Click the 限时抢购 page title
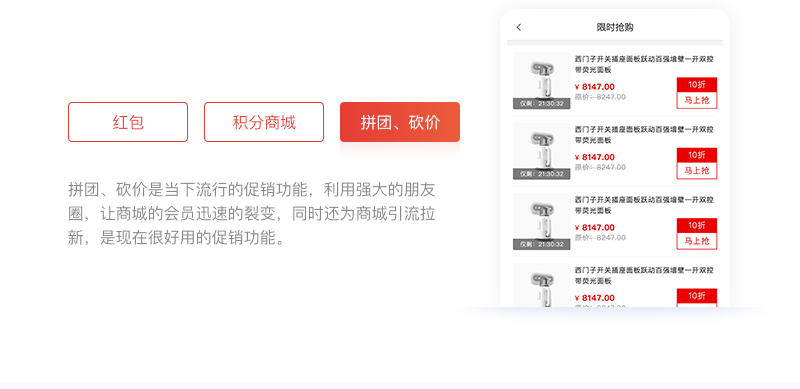This screenshot has height=389, width=800. [615, 28]
